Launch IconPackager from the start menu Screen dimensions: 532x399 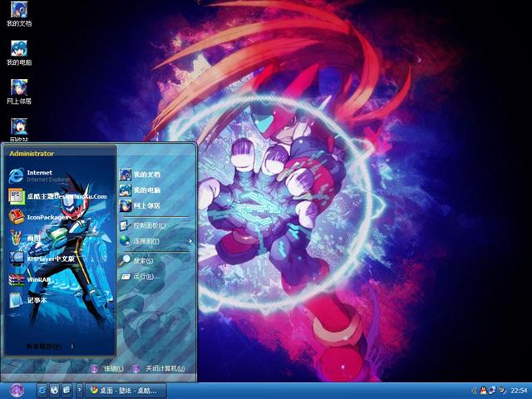click(x=38, y=217)
